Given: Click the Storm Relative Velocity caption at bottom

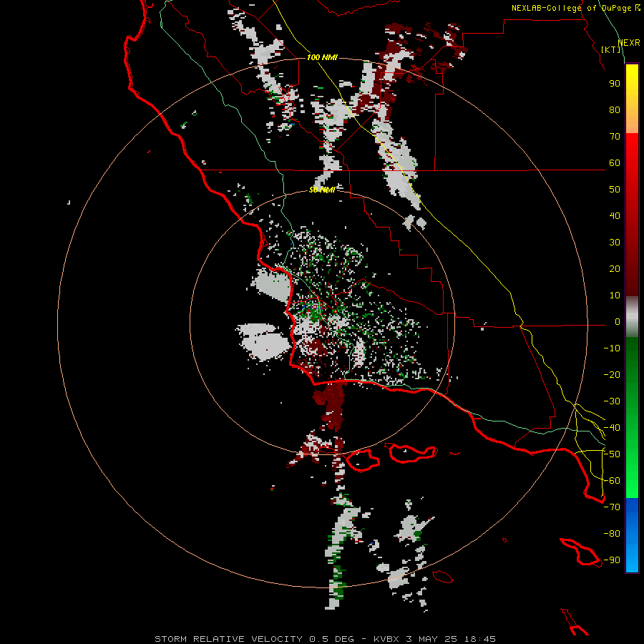Looking at the screenshot, I should point(325,639).
